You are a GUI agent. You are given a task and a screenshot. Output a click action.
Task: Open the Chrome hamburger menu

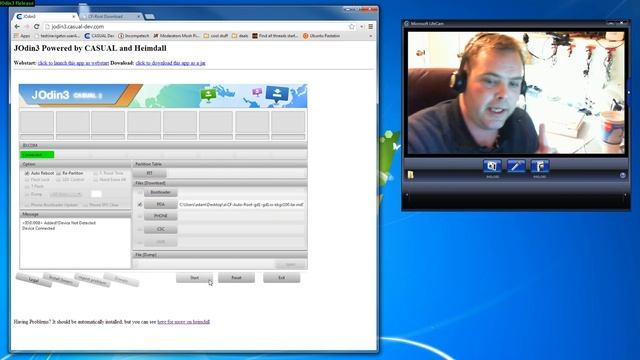[x=371, y=27]
